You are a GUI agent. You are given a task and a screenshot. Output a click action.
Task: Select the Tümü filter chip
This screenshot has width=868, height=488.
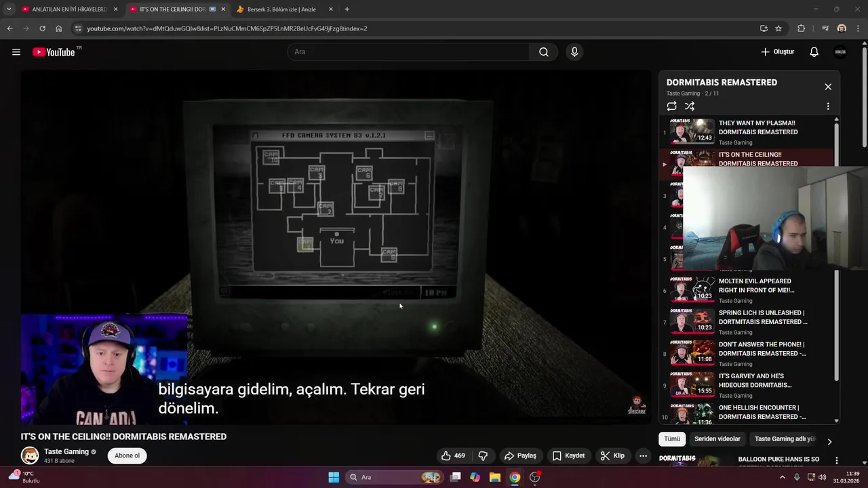pos(672,439)
